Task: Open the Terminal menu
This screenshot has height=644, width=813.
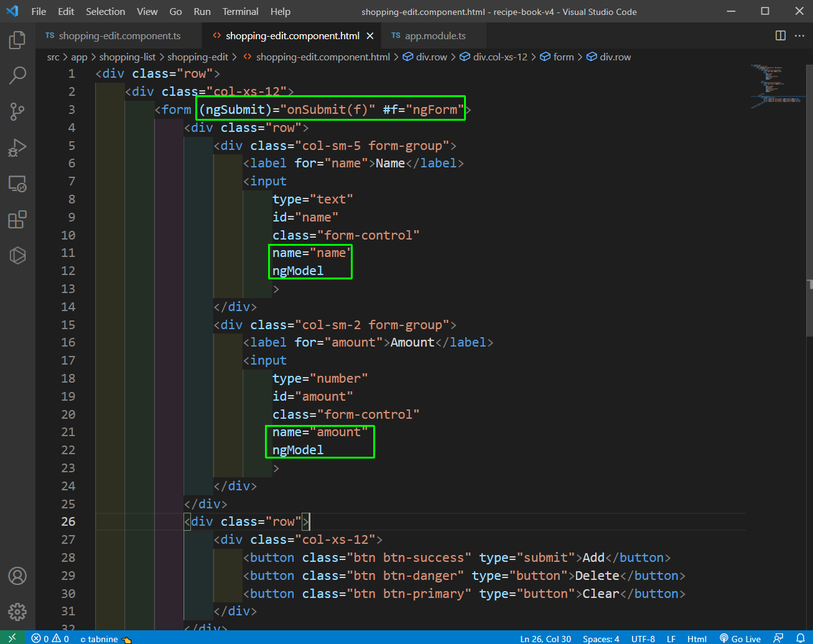Action: click(x=241, y=11)
